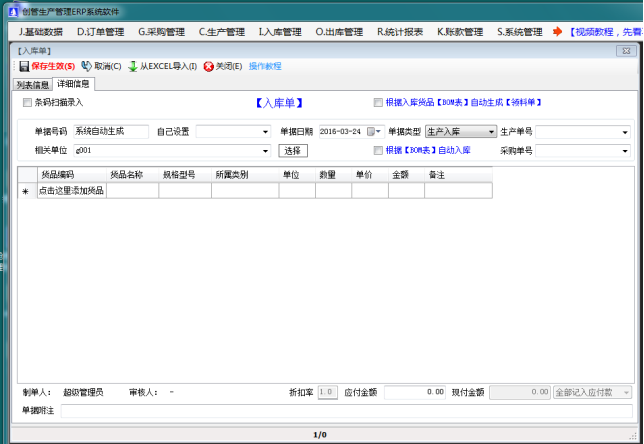Click the orange arrow icon in menu bar
Screen dimensions: 644x444
tap(557, 31)
